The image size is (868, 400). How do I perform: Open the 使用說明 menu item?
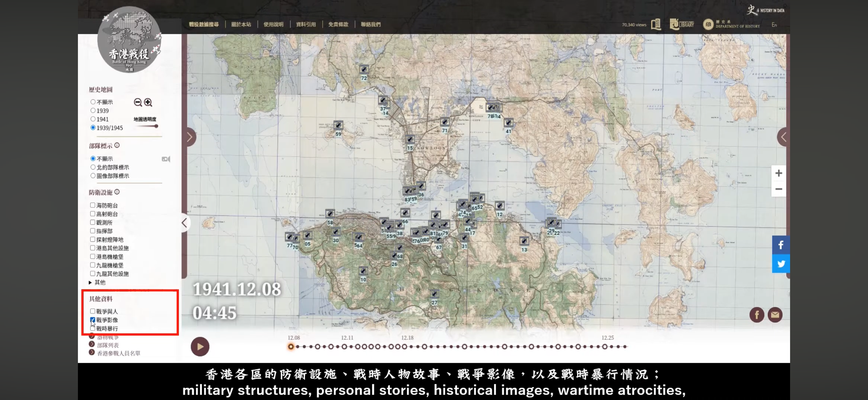click(x=273, y=24)
